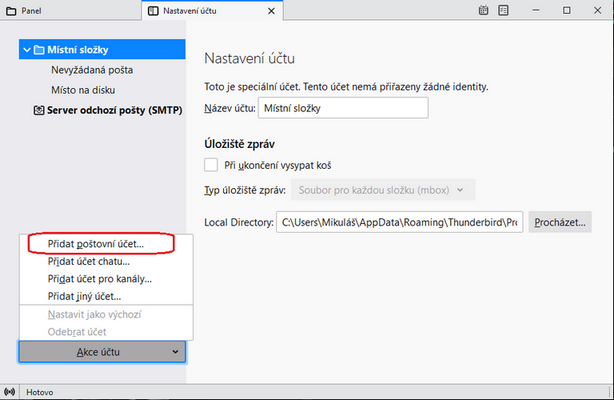
Task: Click the online status icon in status bar
Action: (x=10, y=391)
